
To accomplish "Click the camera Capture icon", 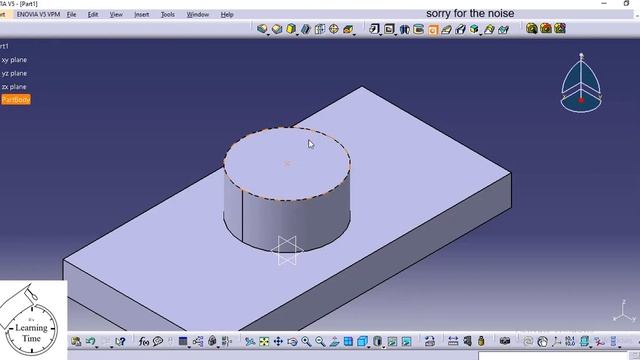I will coord(505,341).
